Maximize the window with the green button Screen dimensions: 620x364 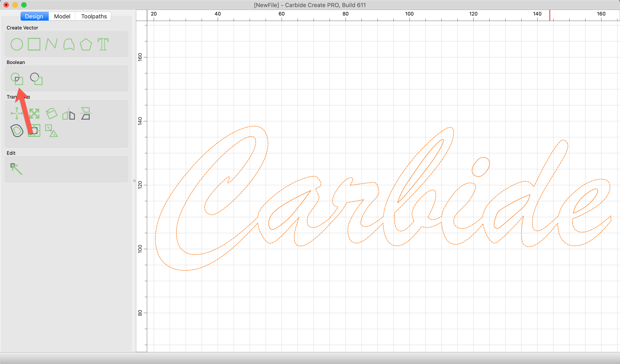tap(24, 5)
